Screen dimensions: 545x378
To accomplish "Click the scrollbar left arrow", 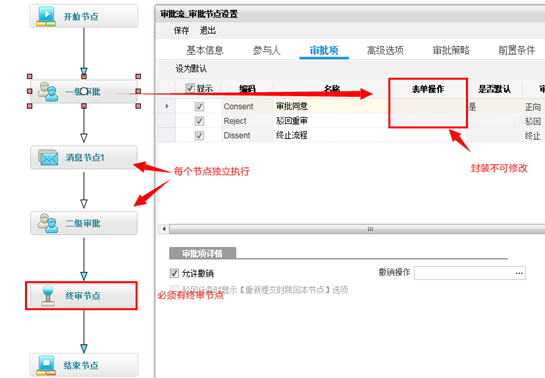I will (164, 229).
